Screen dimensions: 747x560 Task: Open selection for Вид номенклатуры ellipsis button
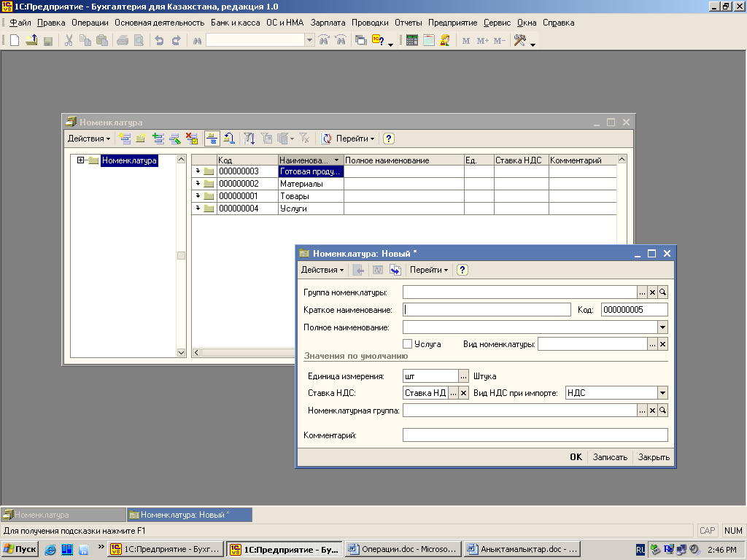pos(652,344)
